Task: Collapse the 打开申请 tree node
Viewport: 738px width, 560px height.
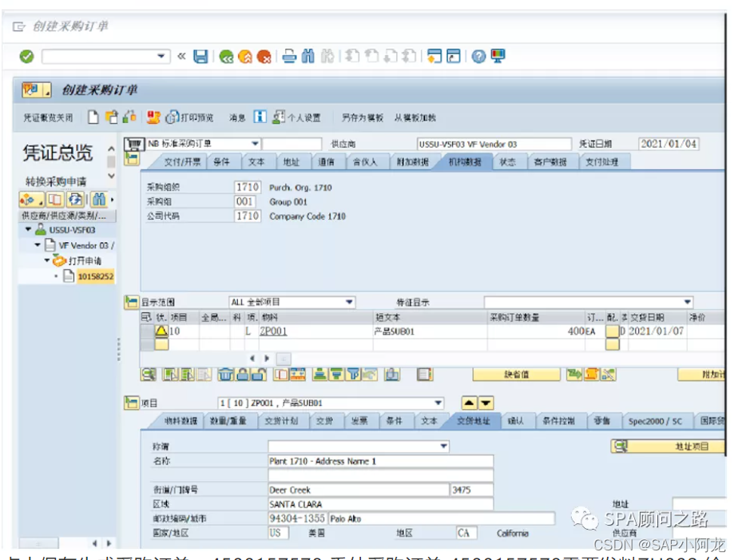Action: point(47,260)
